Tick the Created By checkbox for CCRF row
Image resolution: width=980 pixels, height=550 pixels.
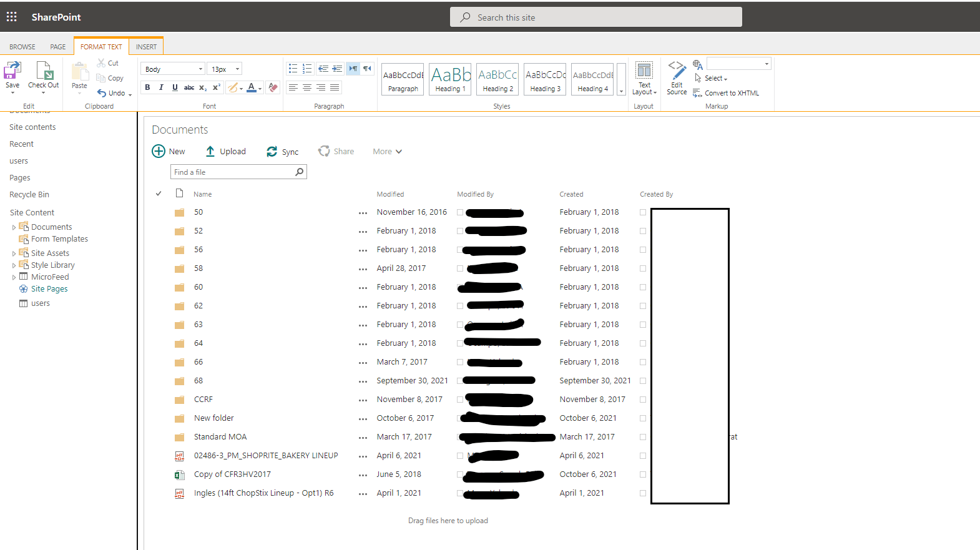pyautogui.click(x=643, y=400)
